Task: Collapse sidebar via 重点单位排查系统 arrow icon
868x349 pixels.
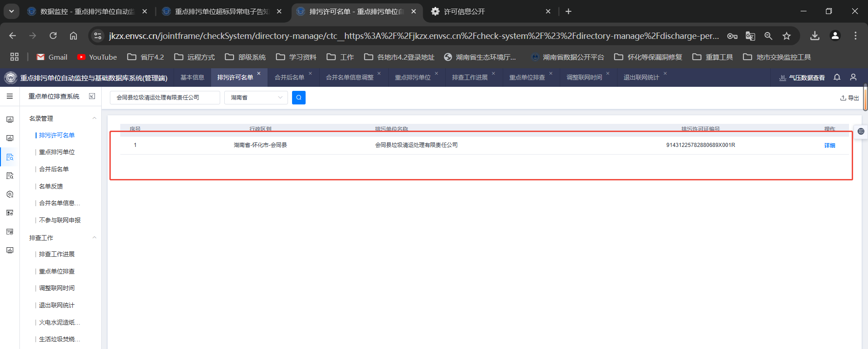Action: [x=92, y=96]
